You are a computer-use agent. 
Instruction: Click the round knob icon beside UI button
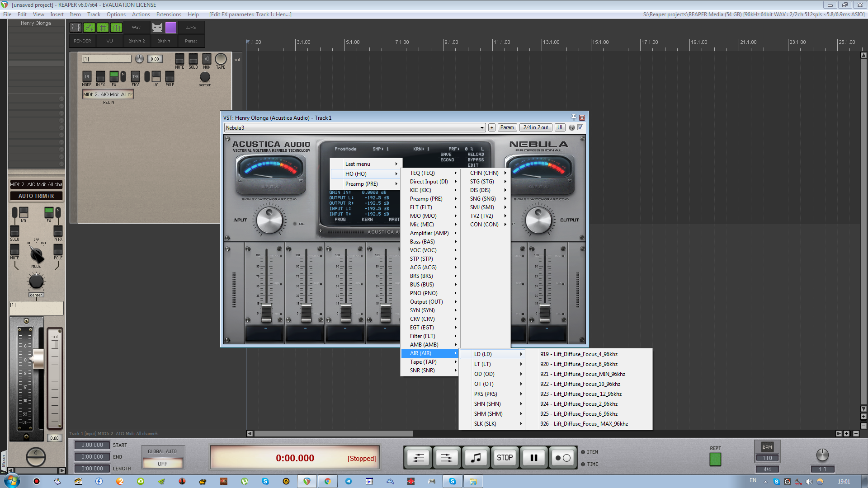pyautogui.click(x=572, y=127)
